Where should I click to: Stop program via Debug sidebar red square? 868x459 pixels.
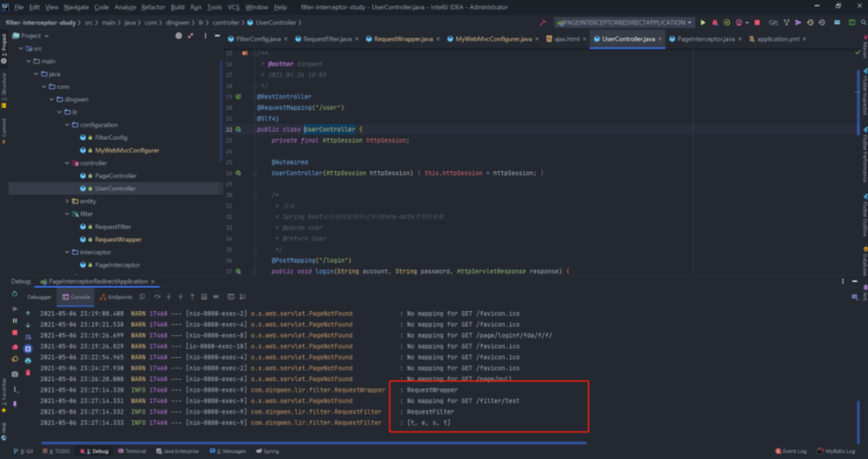(14, 333)
